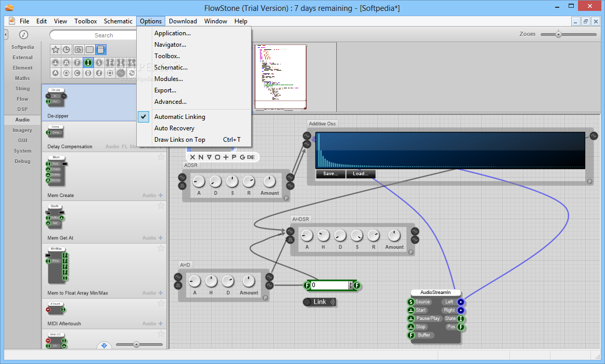The width and height of the screenshot is (605, 364).
Task: Click the G filter icon in toolbox
Action: (78, 49)
